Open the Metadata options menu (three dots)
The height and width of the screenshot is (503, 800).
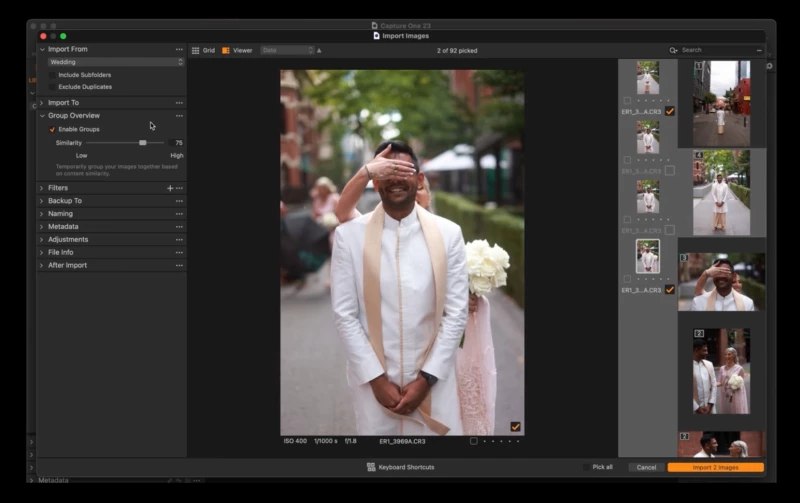point(179,227)
